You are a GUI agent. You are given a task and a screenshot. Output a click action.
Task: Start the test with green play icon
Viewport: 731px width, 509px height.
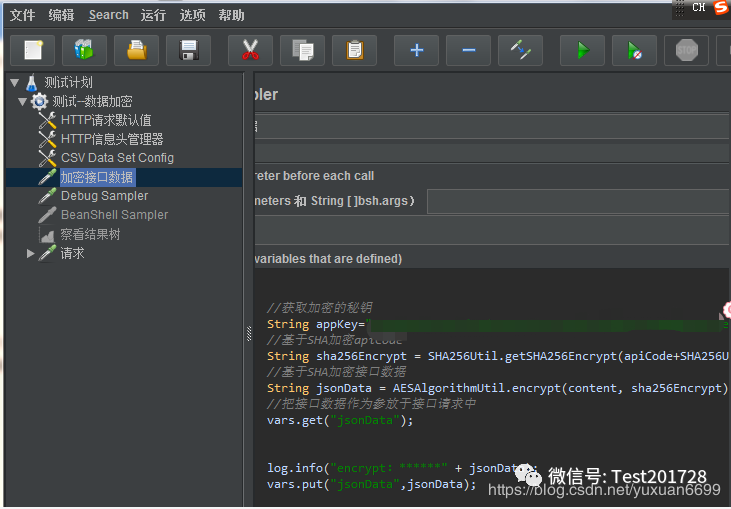pos(582,50)
